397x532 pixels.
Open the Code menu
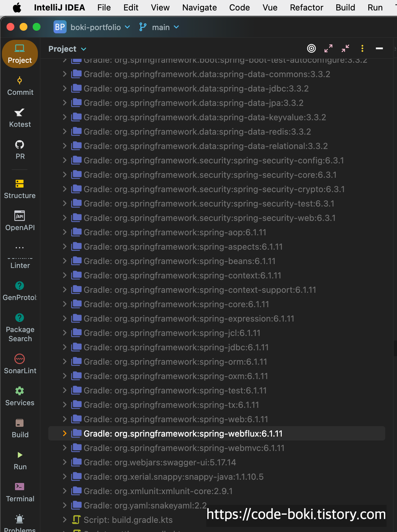tap(240, 8)
